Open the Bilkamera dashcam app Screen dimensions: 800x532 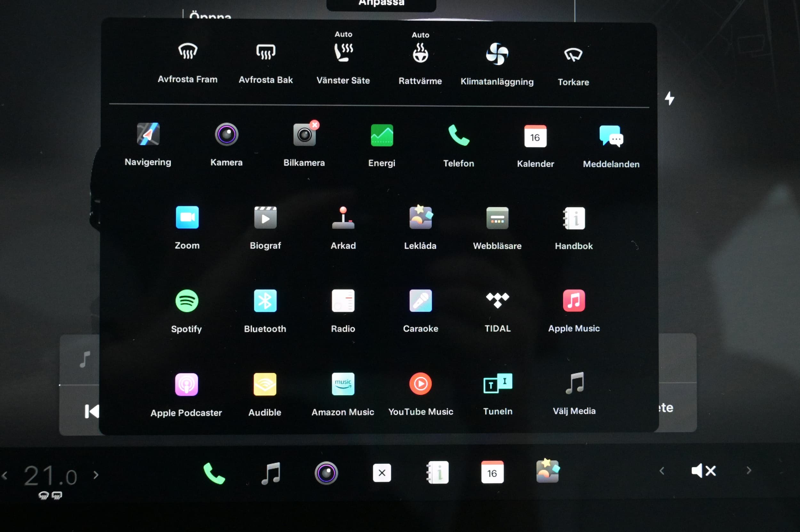[304, 135]
